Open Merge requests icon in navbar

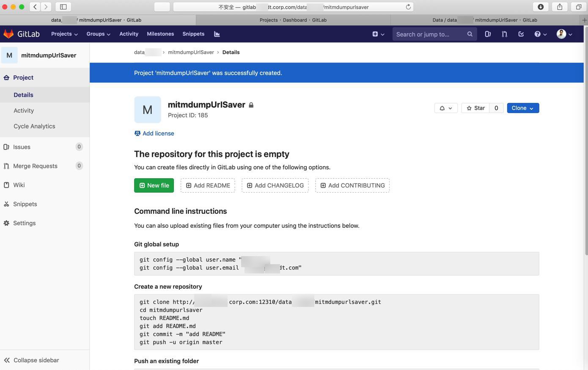(504, 34)
